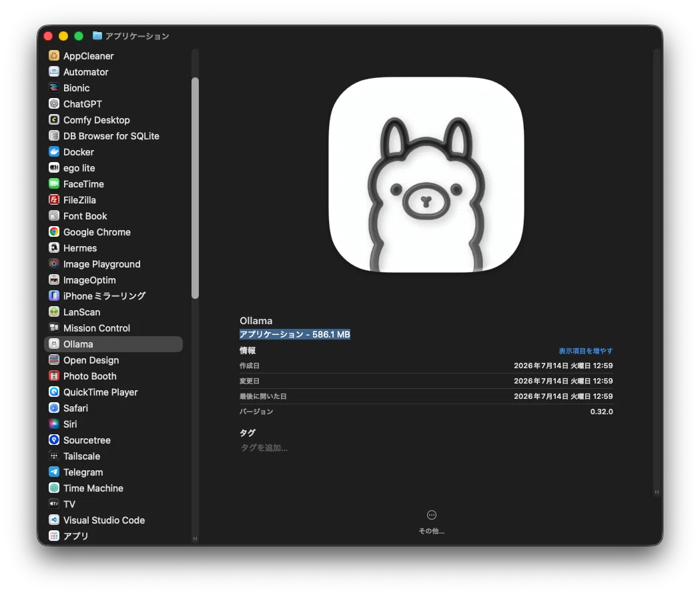The image size is (700, 595).
Task: Click the タグ section heading
Action: pos(248,432)
